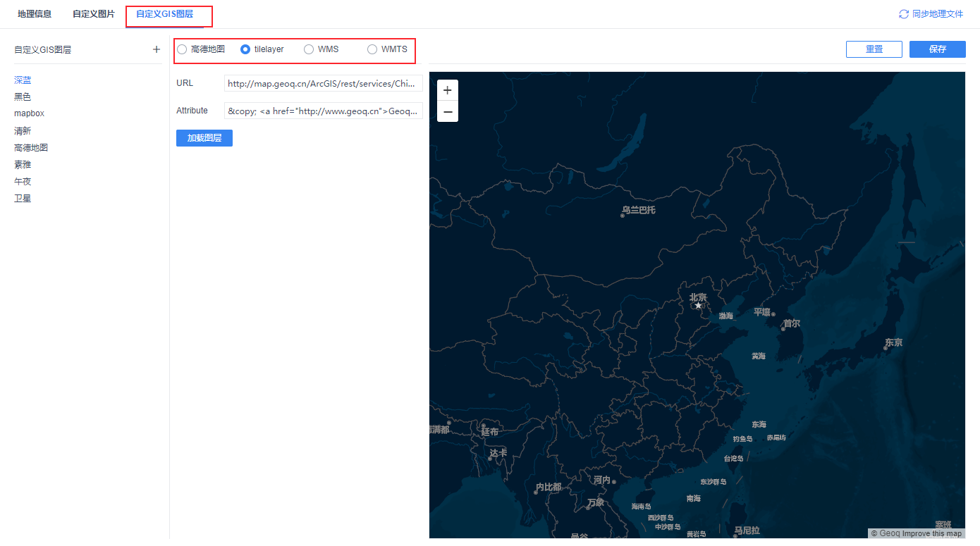Viewport: 980px width, 546px height.
Task: Click the 东海 label on the map
Action: click(x=759, y=424)
